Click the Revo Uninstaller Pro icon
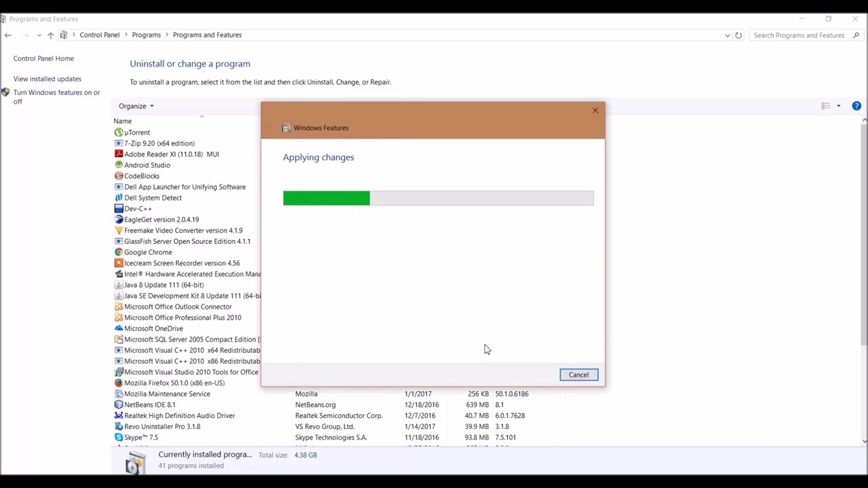868x488 pixels. point(119,426)
